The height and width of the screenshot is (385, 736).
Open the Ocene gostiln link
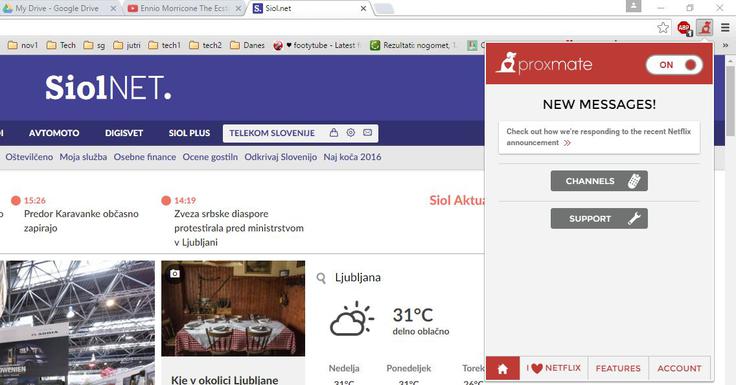coord(210,157)
